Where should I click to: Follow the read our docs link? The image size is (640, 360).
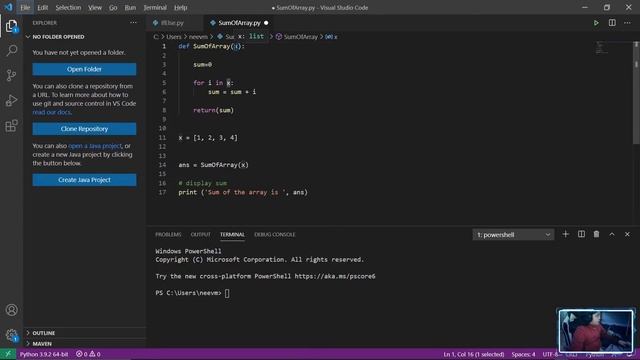tap(51, 112)
